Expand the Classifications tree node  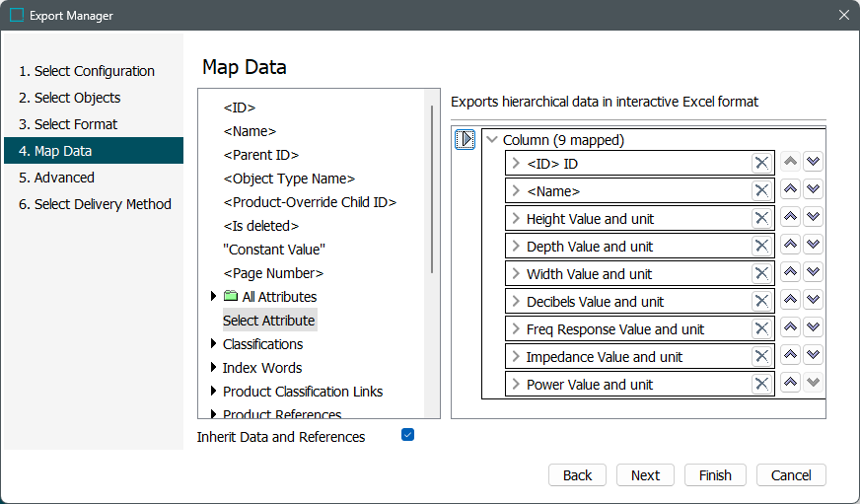pos(213,344)
